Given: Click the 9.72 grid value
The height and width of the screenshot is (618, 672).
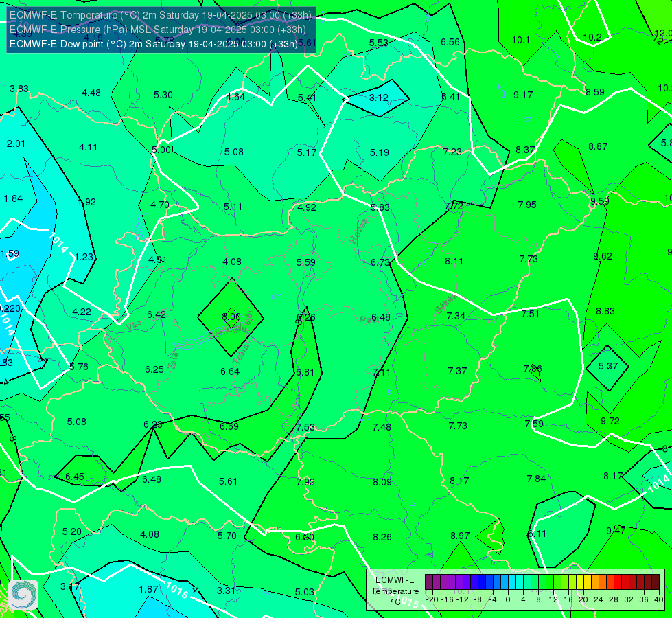Looking at the screenshot, I should pos(610,421).
